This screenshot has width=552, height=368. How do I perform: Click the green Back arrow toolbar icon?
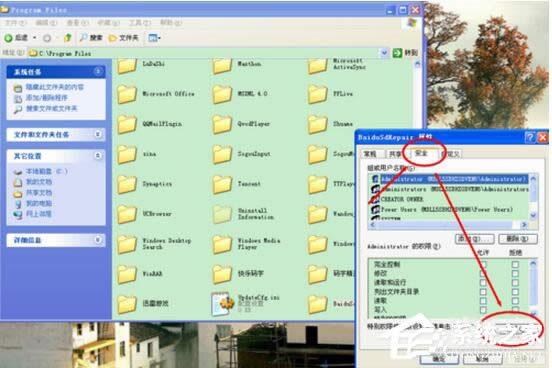coord(8,38)
